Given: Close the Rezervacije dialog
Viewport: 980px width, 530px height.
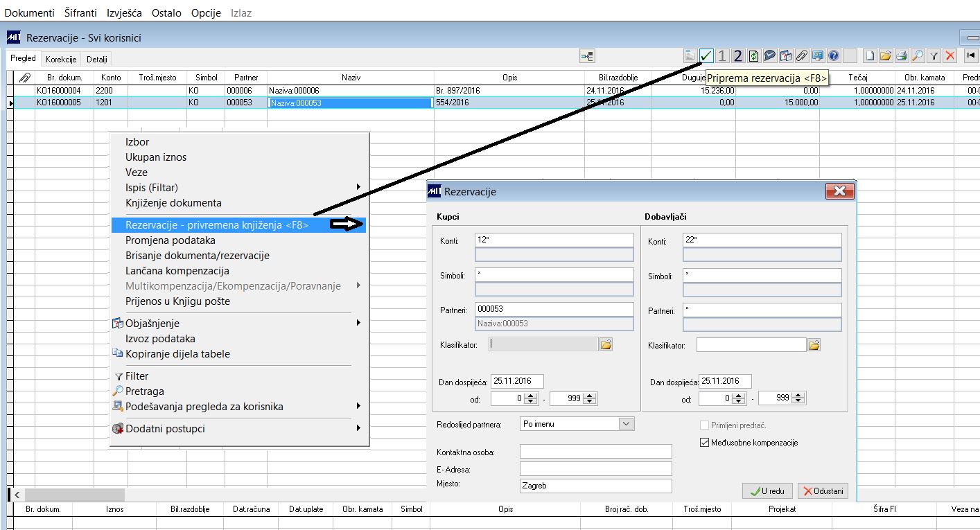Looking at the screenshot, I should [x=839, y=191].
